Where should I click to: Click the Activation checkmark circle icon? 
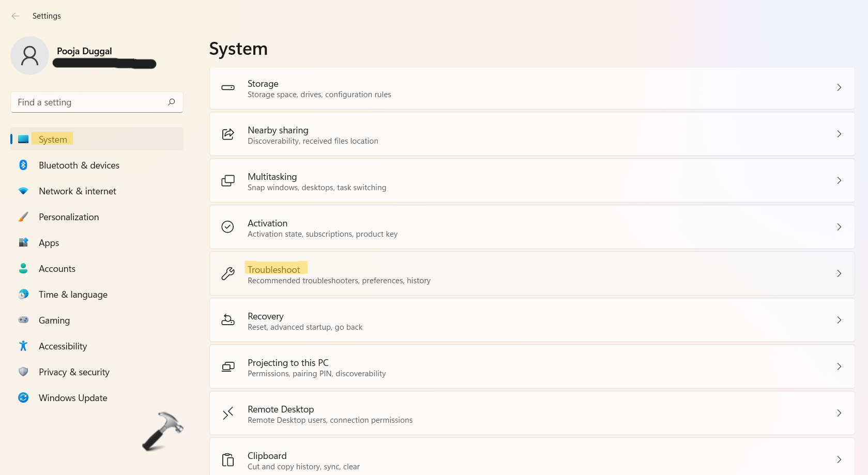[x=228, y=227]
